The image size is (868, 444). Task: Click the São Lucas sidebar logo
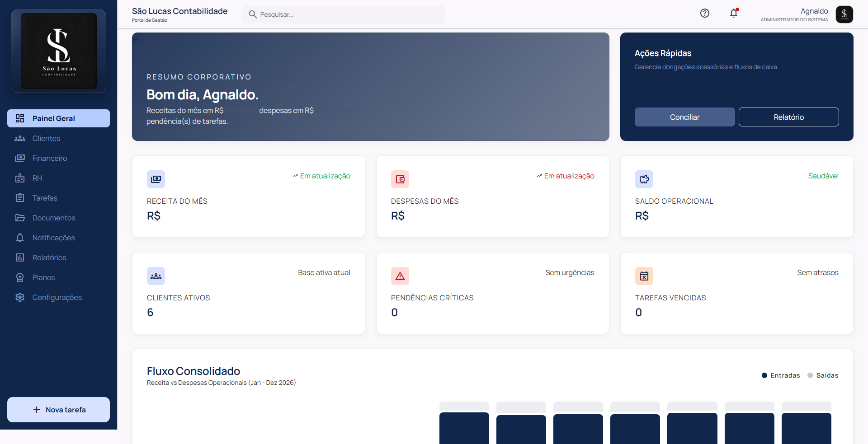[x=59, y=51]
